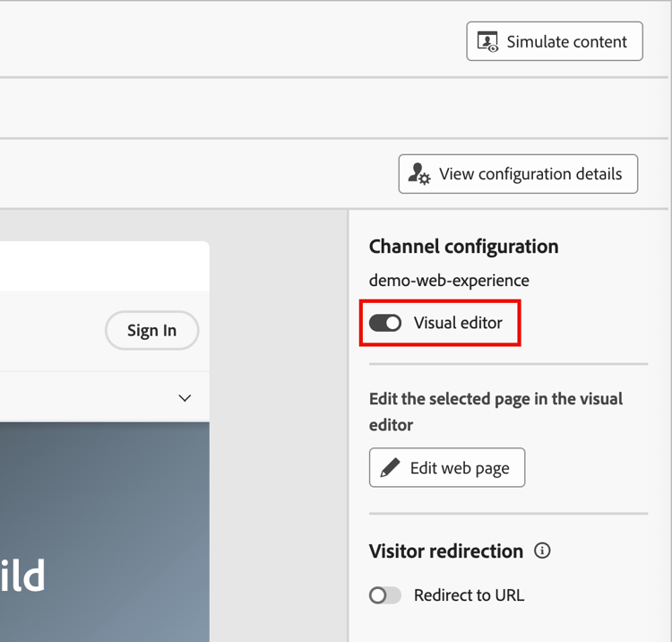This screenshot has width=672, height=642.
Task: Click the Channel configuration heading
Action: pos(464,247)
